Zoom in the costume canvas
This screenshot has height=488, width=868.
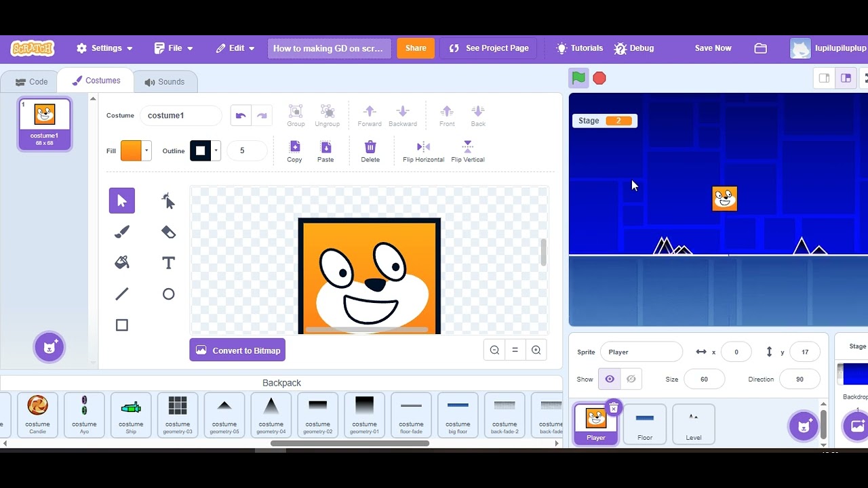pos(536,350)
